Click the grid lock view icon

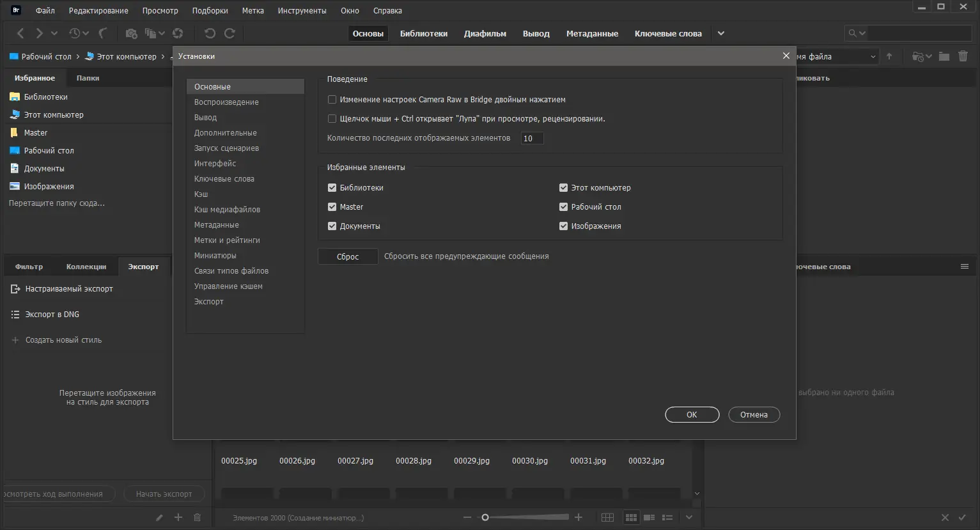click(x=607, y=517)
